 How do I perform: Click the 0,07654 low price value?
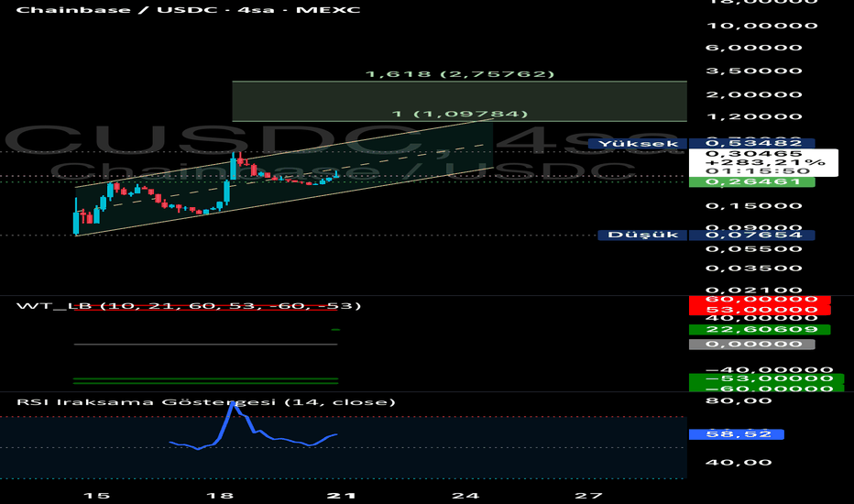pos(752,235)
